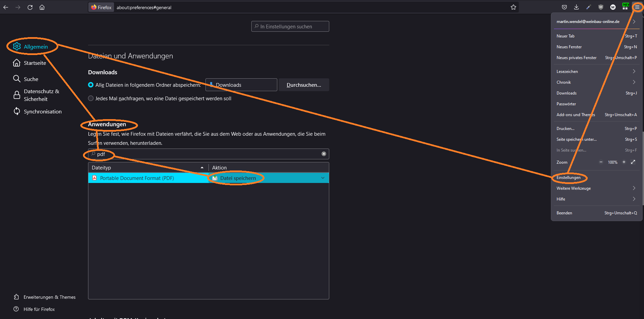This screenshot has height=319, width=644.
Task: Select the eyedropper color picker extension icon
Action: coord(589,7)
